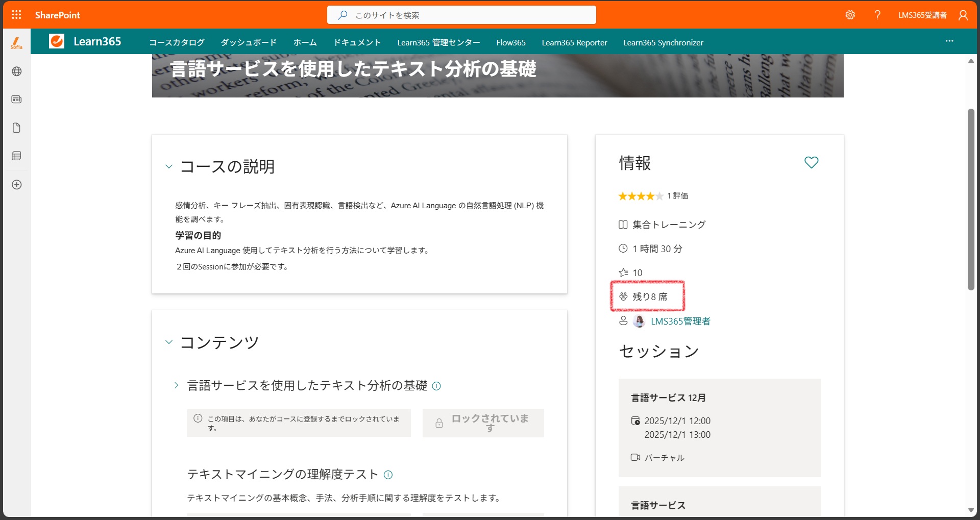
Task: Collapse the コースの説明 section
Action: [169, 166]
